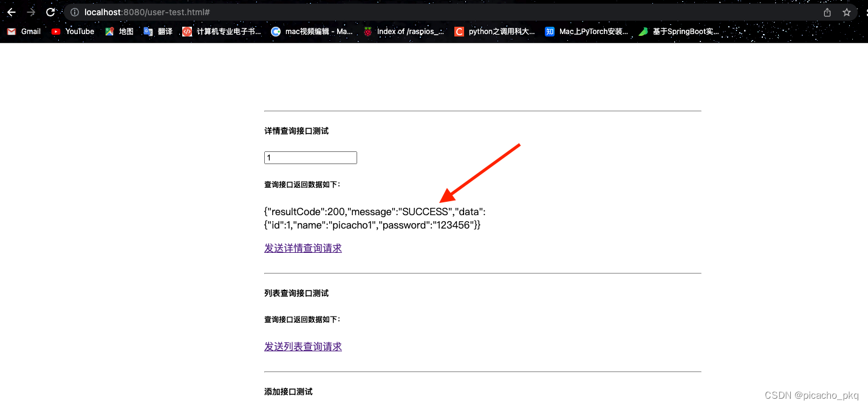Click the share page icon

[x=827, y=12]
